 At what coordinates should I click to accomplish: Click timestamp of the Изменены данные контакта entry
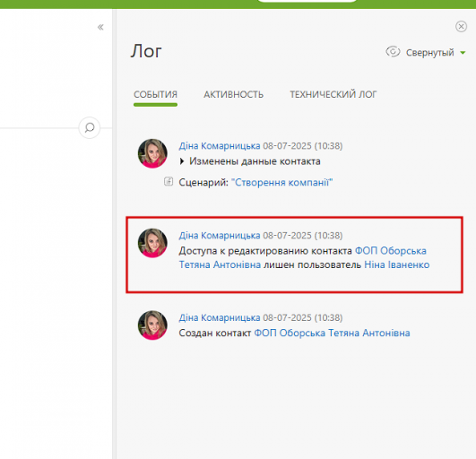coord(303,146)
